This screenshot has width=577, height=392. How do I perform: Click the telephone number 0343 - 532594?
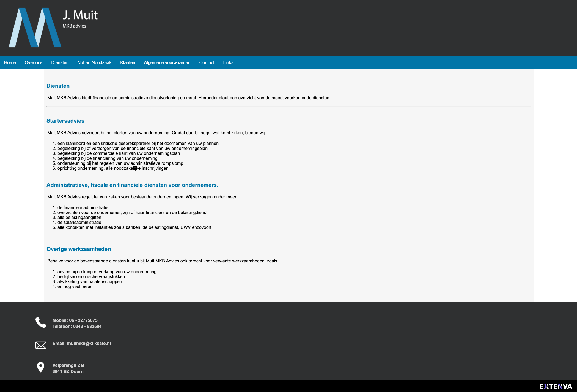click(x=77, y=326)
